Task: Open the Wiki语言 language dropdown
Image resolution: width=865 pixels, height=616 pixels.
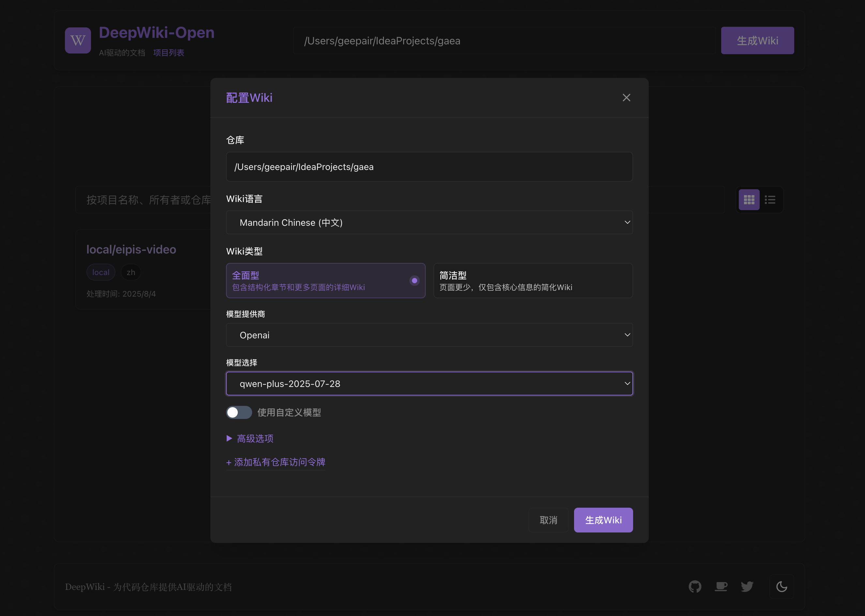Action: (x=429, y=222)
